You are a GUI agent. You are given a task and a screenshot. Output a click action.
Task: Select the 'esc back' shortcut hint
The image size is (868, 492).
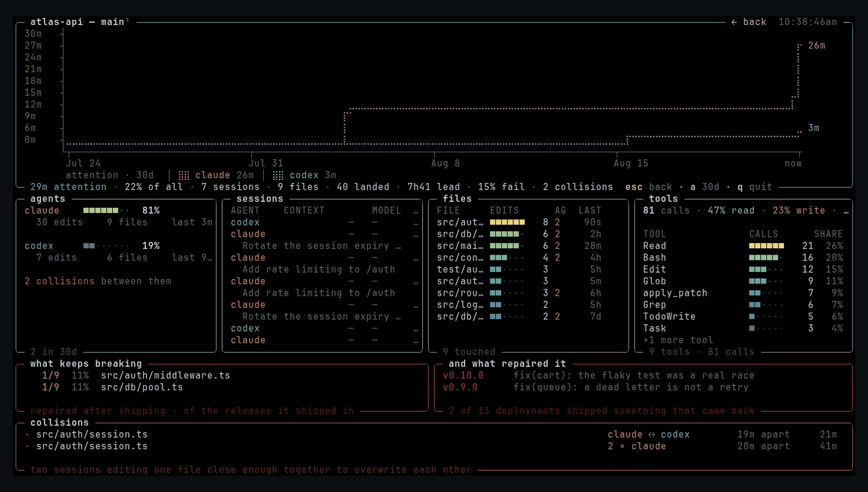(x=649, y=187)
